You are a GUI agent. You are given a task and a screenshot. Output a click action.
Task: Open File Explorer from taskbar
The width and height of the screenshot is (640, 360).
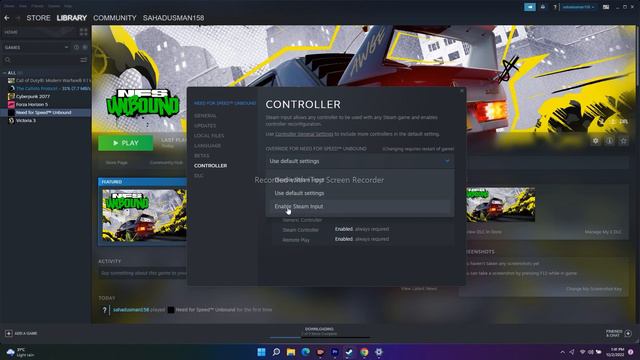pyautogui.click(x=291, y=352)
